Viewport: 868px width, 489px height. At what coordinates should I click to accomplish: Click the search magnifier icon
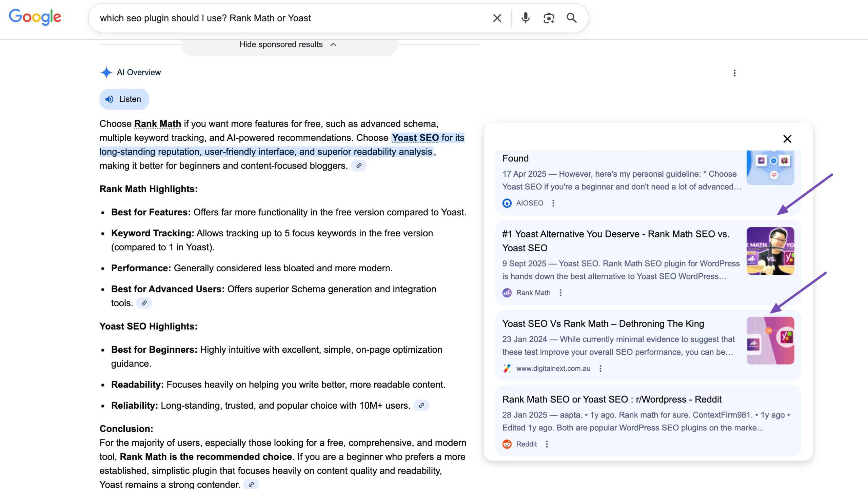[x=571, y=18]
